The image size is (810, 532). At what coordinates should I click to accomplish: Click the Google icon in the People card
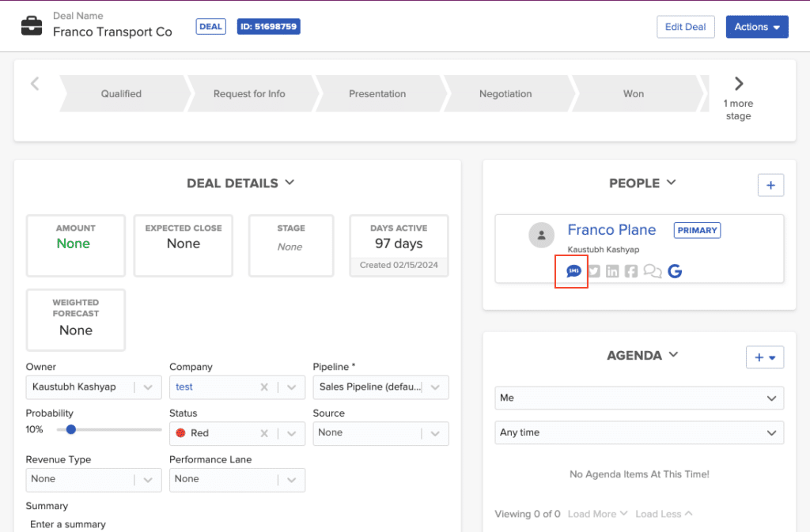pos(674,270)
